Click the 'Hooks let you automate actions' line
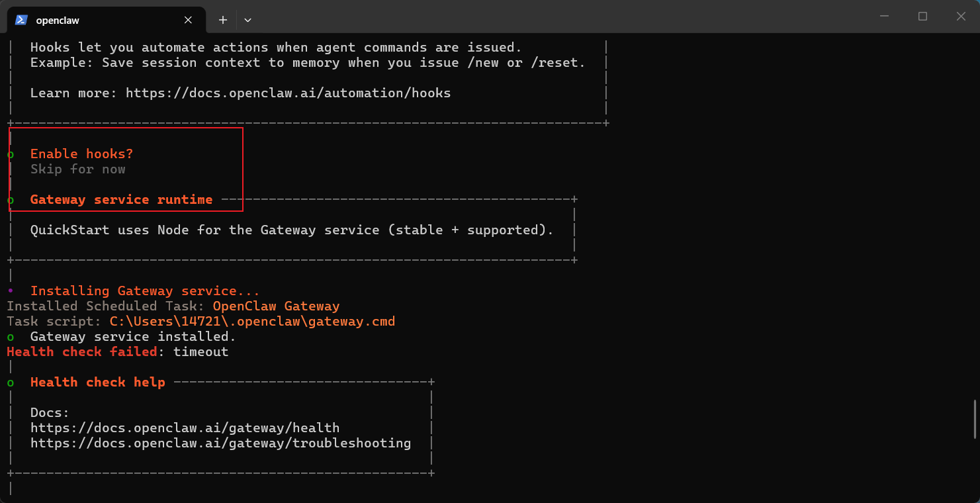Viewport: 980px width, 503px height. pos(276,47)
